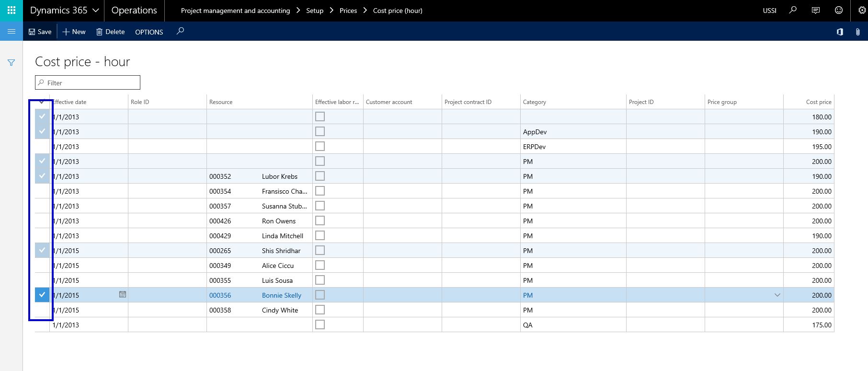This screenshot has height=371, width=868.
Task: Open the dropdown arrow in Bonnie Skelly's row
Action: [777, 295]
